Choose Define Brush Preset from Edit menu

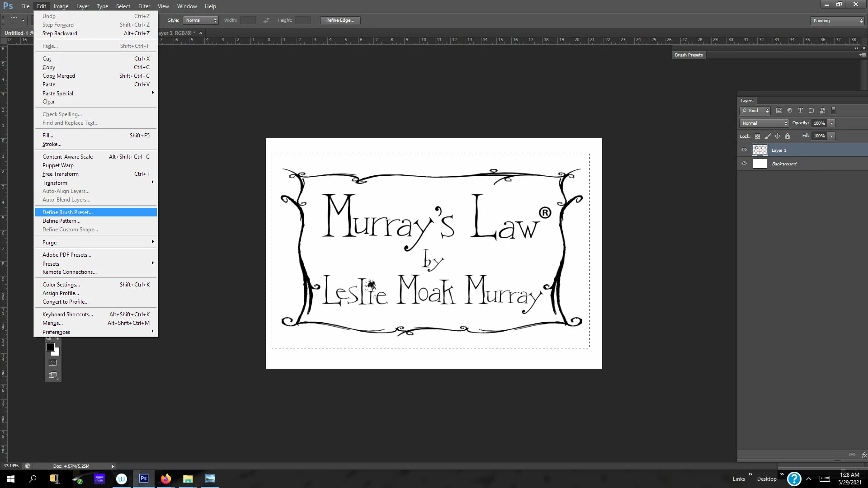[x=68, y=212]
